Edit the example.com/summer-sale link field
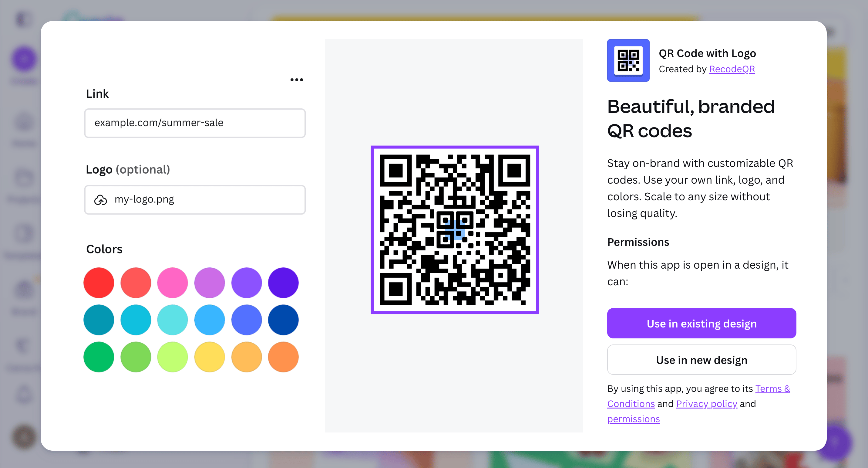Viewport: 868px width, 468px height. (195, 123)
